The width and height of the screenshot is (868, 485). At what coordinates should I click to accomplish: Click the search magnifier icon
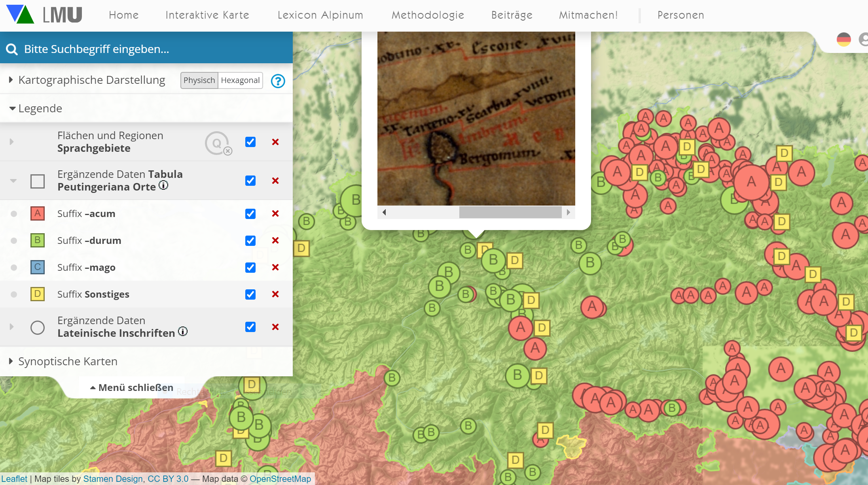[12, 49]
